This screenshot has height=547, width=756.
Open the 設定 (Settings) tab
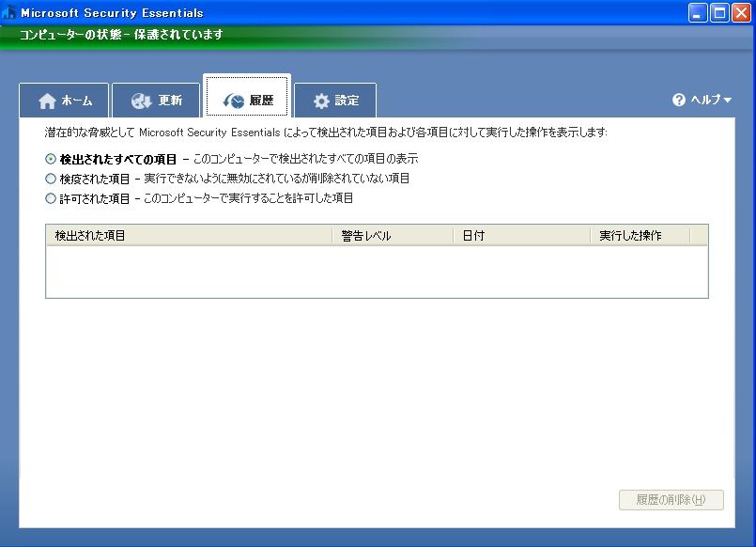click(335, 101)
